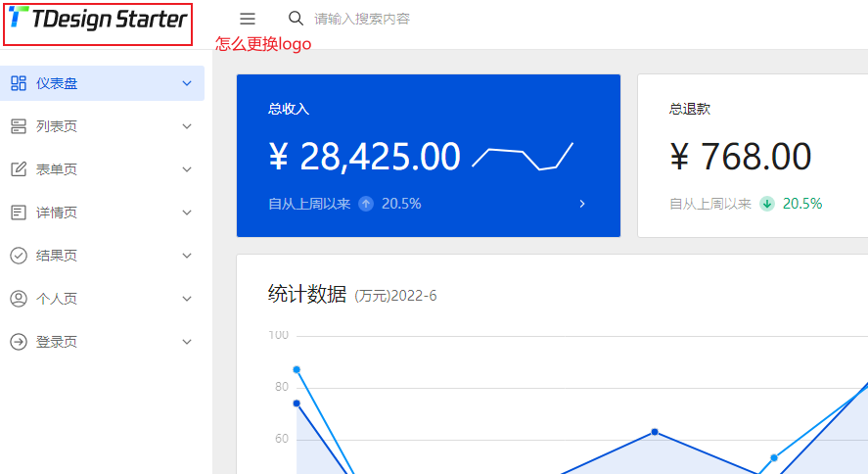Open the 表单页 menu item
This screenshot has width=868, height=474.
102,168
